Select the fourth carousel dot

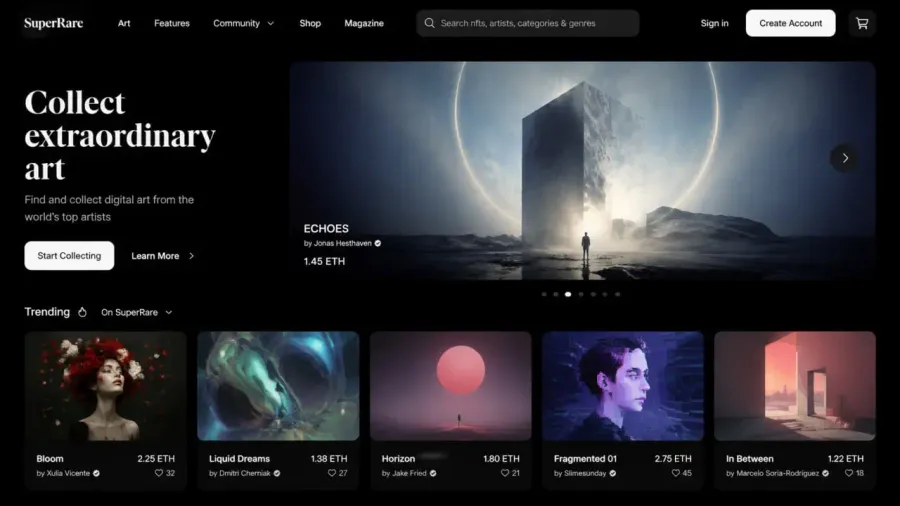[x=581, y=294]
